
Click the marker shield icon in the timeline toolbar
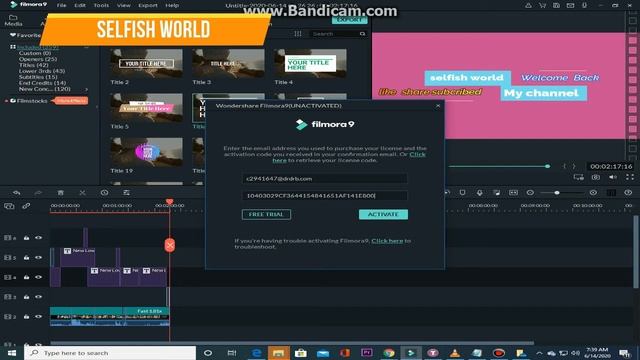point(462,193)
